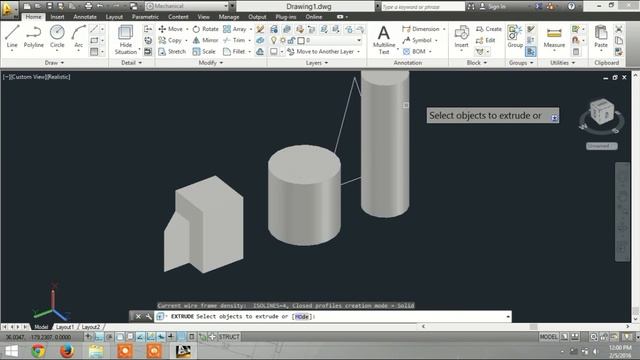Activate the Fillet tool
Viewport: 640px width, 360px height.
pos(234,51)
